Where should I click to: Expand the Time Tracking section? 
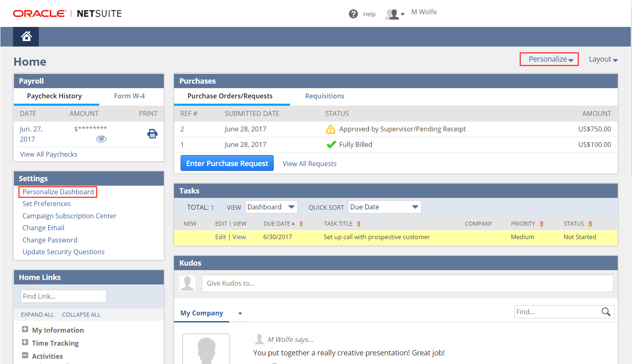[25, 342]
